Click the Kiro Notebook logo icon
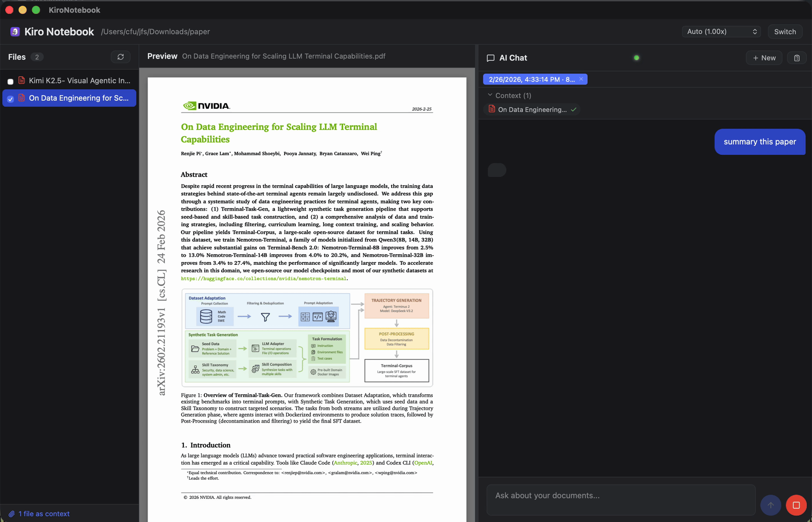The image size is (812, 522). (15, 32)
